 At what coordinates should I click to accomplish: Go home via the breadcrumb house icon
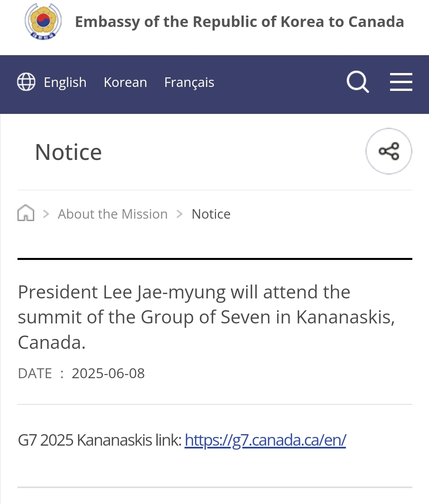(26, 213)
